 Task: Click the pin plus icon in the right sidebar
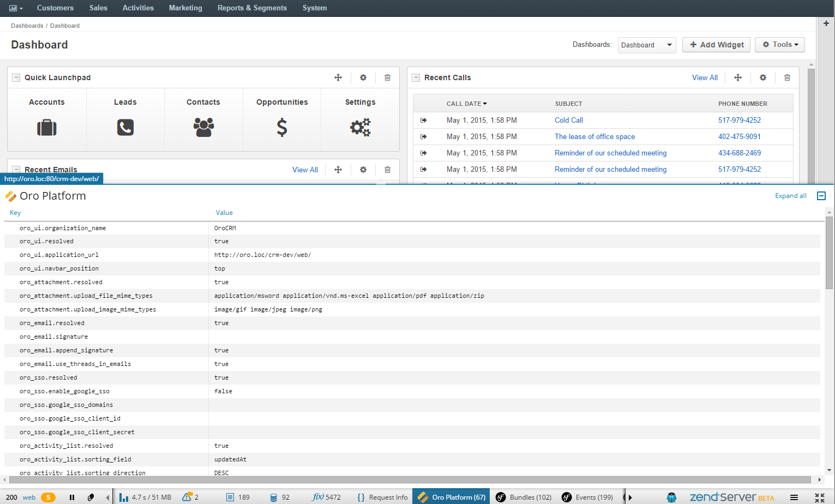coord(826,23)
